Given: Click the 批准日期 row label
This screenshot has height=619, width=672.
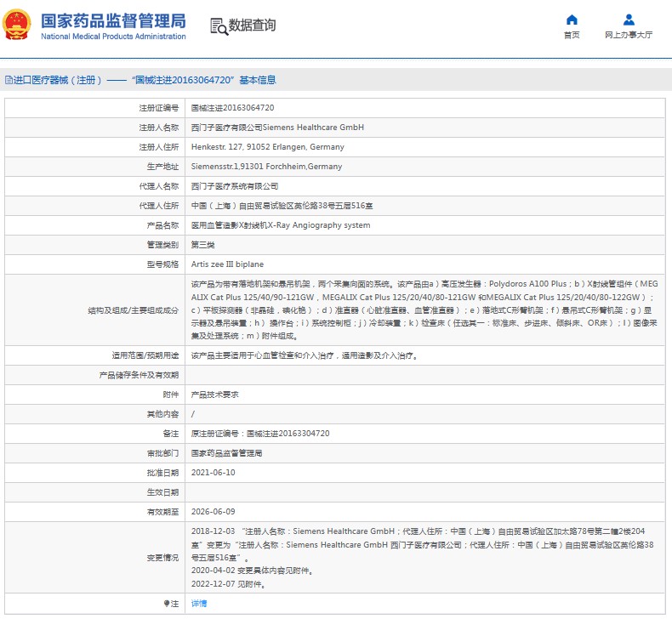Looking at the screenshot, I should (162, 473).
